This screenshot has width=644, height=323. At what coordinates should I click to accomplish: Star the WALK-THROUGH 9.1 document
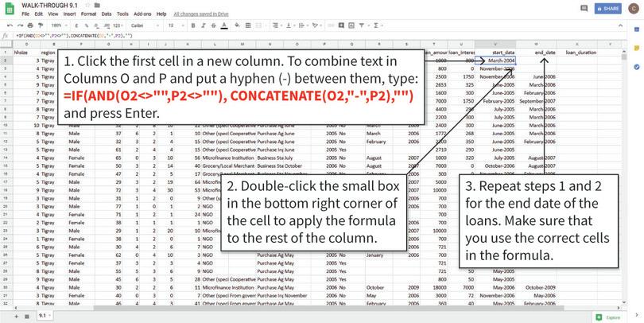87,5
